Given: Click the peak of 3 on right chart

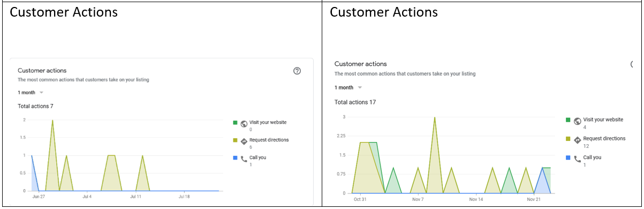Looking at the screenshot, I should (x=435, y=117).
